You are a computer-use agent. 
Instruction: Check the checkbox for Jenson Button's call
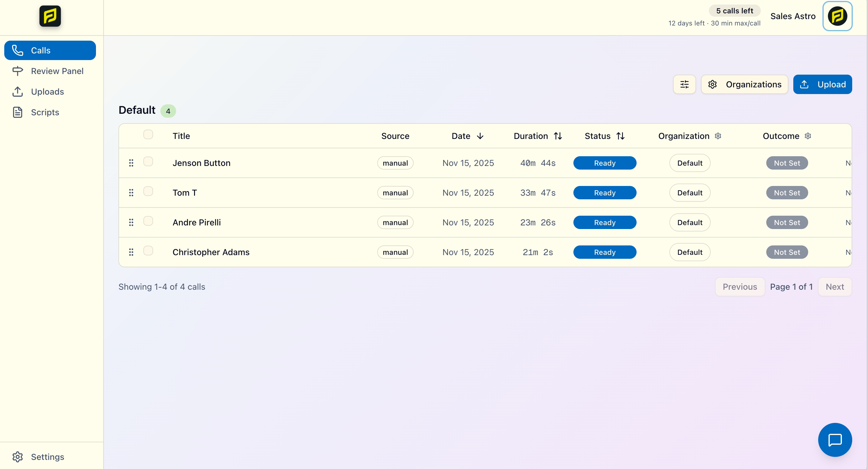click(x=148, y=162)
